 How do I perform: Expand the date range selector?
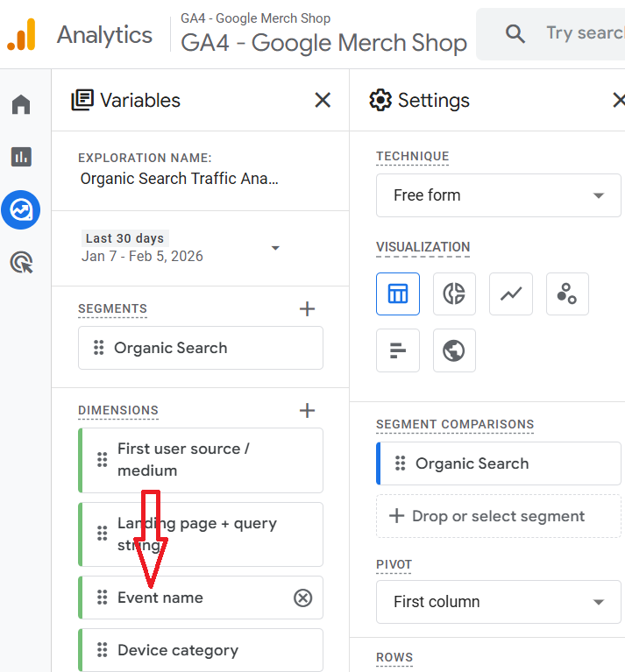coord(275,248)
